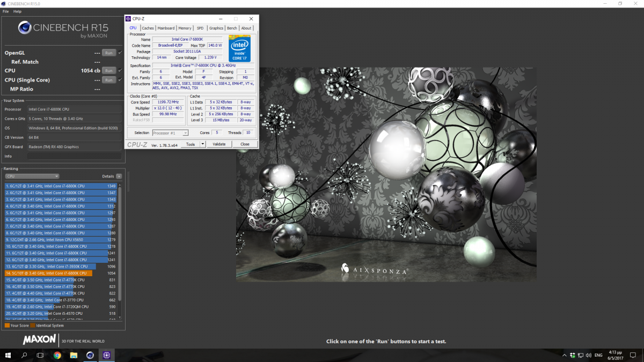Expand ranking Details arrow
644x362 pixels.
119,176
